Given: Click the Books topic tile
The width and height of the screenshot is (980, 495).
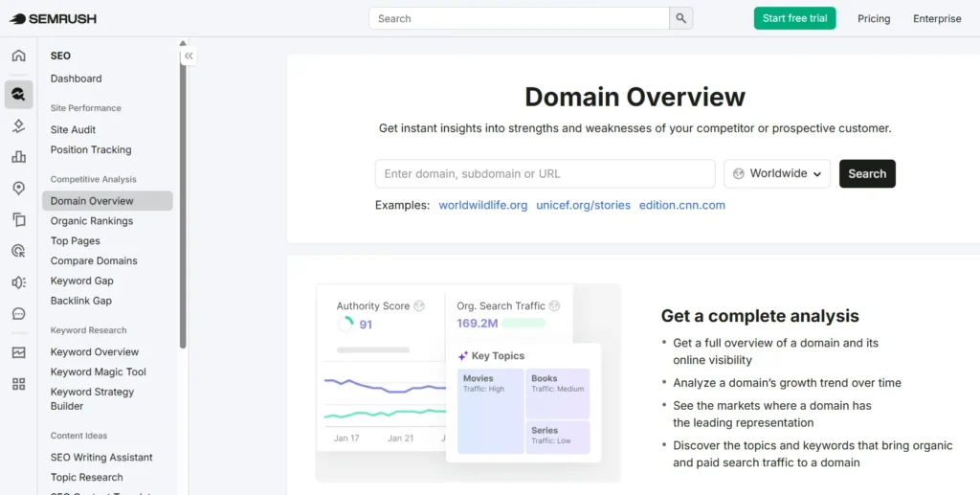Looking at the screenshot, I should point(558,394).
